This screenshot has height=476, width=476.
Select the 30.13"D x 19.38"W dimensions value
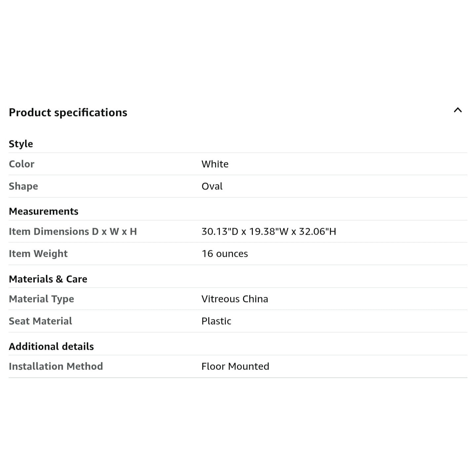268,231
